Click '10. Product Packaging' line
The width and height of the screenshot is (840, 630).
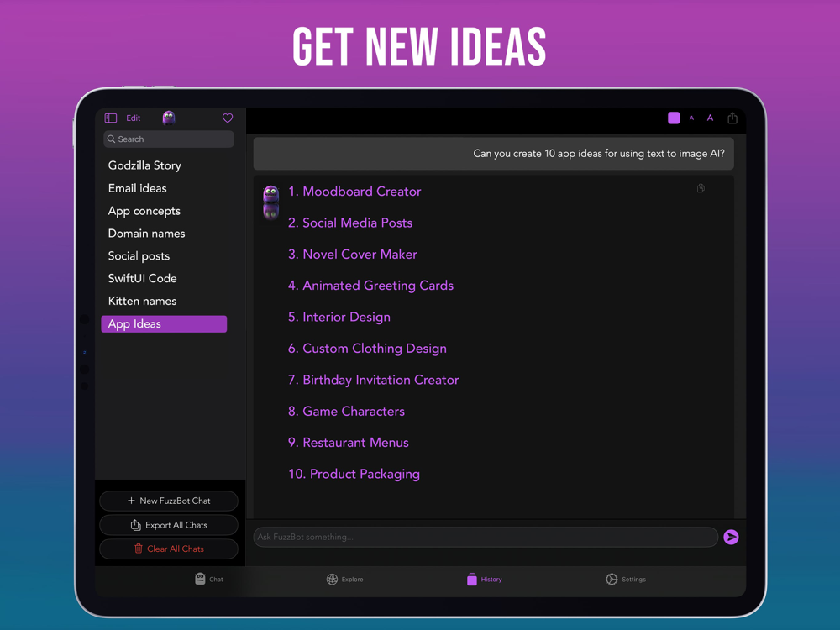click(x=354, y=474)
